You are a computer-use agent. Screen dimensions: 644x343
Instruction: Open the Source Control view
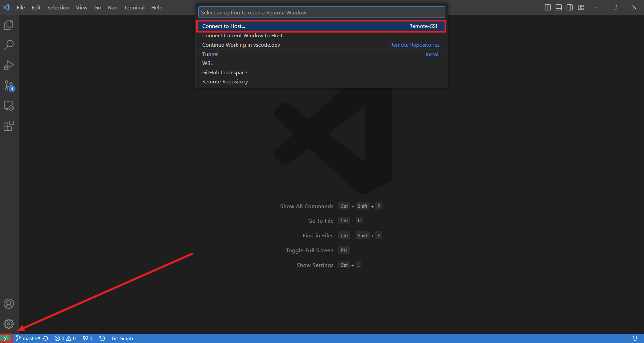(x=9, y=86)
